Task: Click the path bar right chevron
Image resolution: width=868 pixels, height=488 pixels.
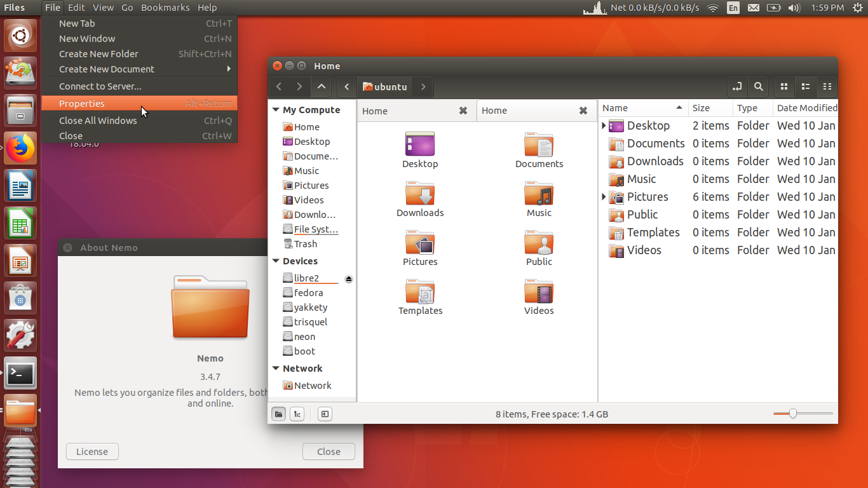Action: click(423, 86)
